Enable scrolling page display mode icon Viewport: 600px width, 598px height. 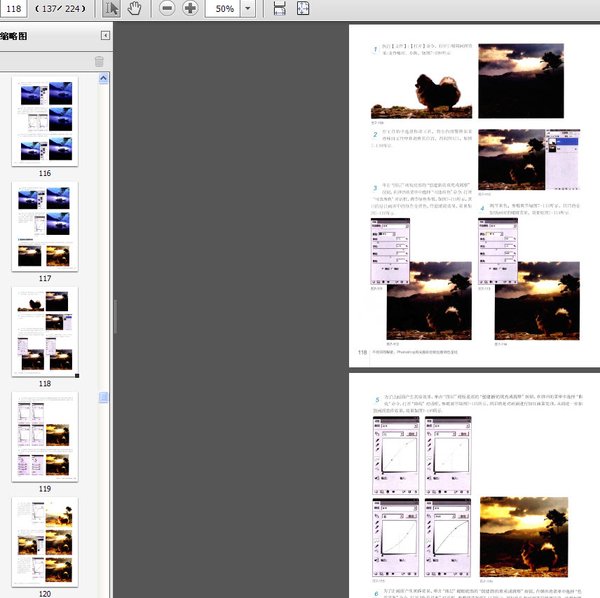point(279,8)
